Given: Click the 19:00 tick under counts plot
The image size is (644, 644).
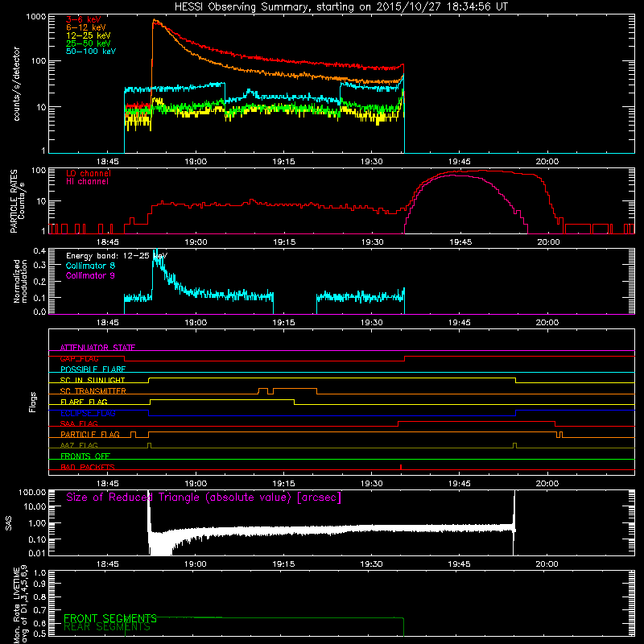Looking at the screenshot, I should [196, 162].
